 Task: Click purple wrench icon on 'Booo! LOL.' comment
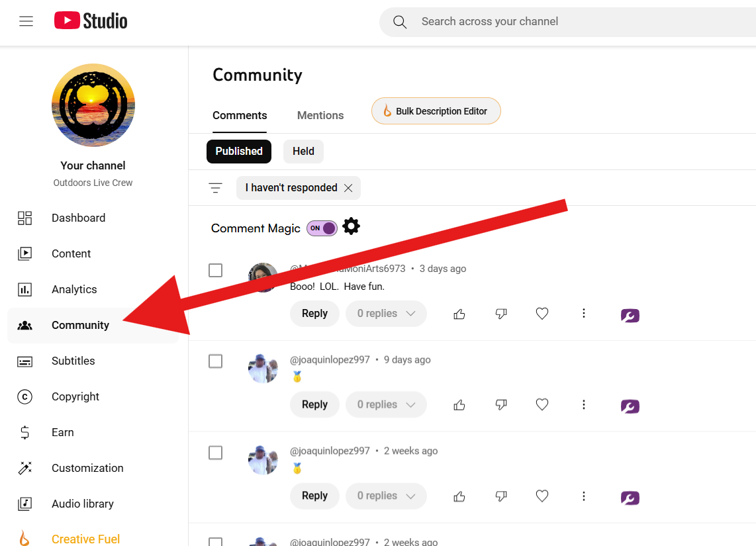coord(630,316)
